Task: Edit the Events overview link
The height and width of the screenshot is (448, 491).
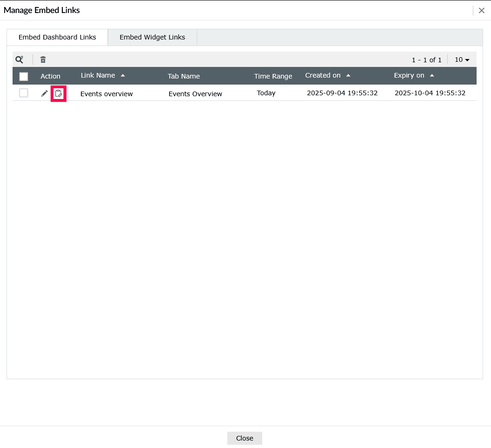Action: coord(45,93)
